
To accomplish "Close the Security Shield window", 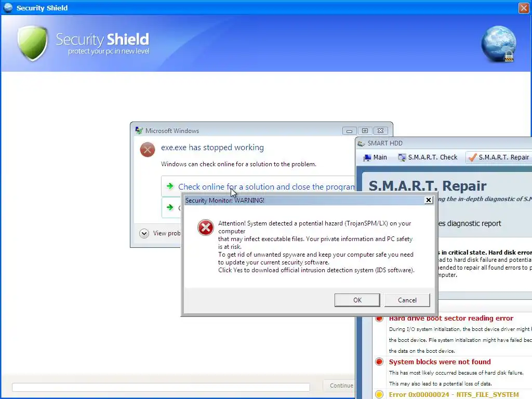I will click(x=524, y=8).
